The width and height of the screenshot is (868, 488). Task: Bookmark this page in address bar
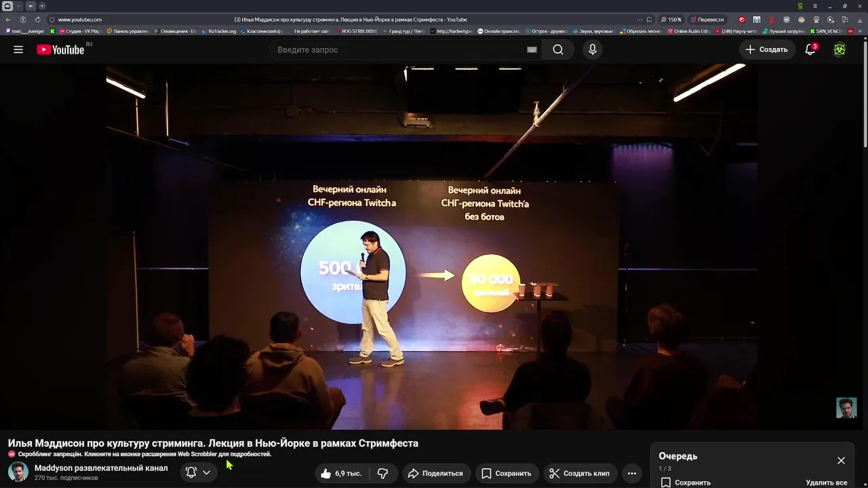(x=649, y=20)
